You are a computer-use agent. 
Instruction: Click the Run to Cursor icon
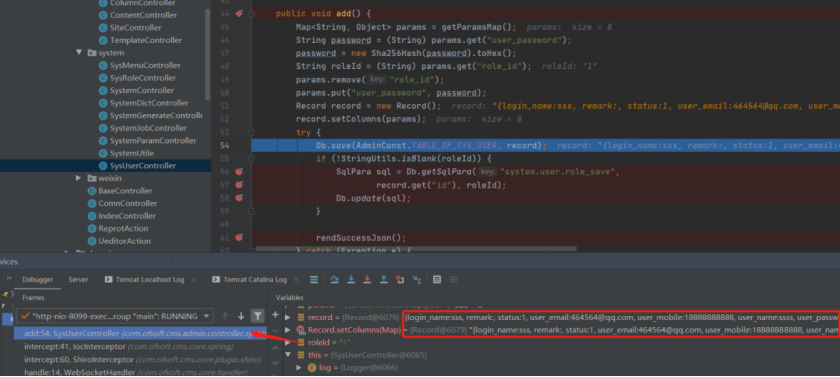[x=416, y=280]
